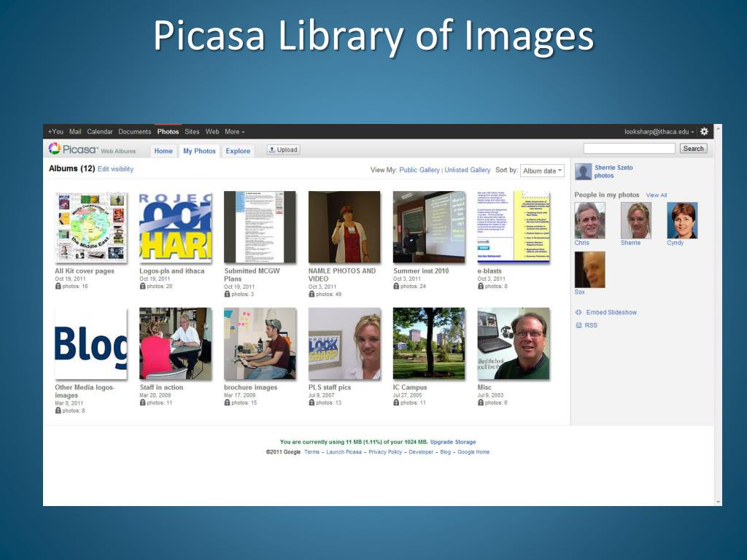Screen dimensions: 747x560
Task: Open the Unlisted Gallery link
Action: click(x=468, y=170)
